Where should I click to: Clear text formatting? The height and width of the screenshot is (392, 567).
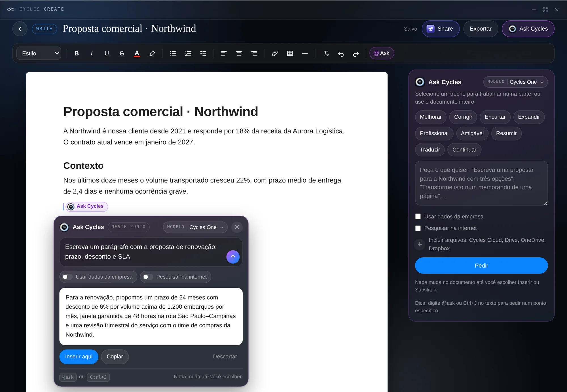[326, 53]
